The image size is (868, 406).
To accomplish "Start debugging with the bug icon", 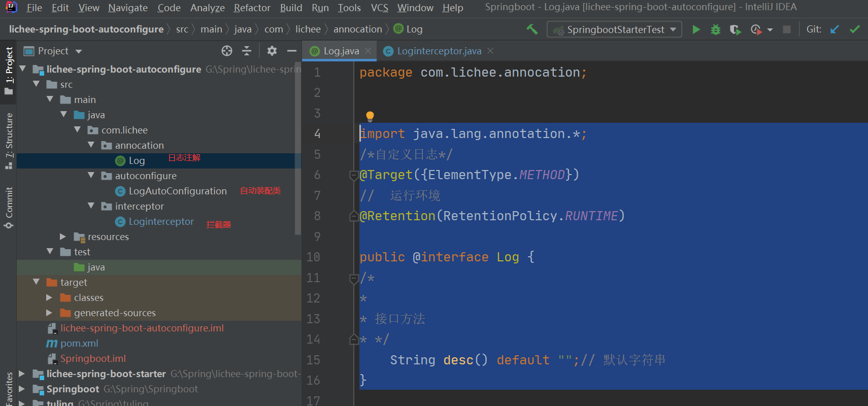I will click(x=716, y=29).
